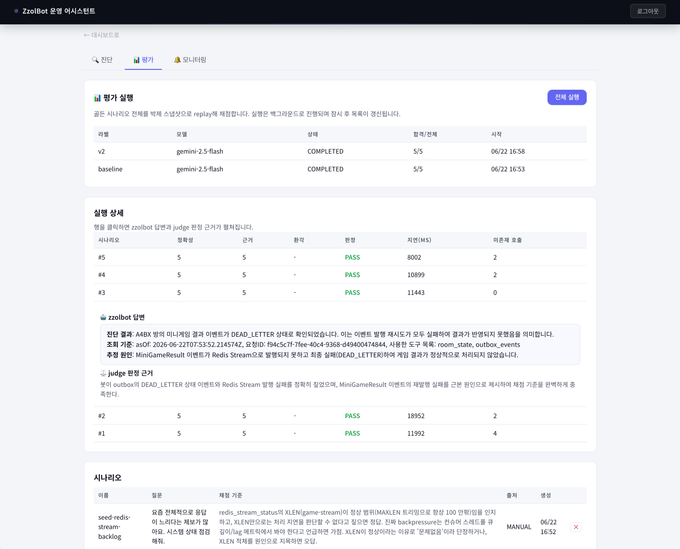The height and width of the screenshot is (549, 680).
Task: Click the PASS verdict for scenario #5
Action: (x=352, y=258)
